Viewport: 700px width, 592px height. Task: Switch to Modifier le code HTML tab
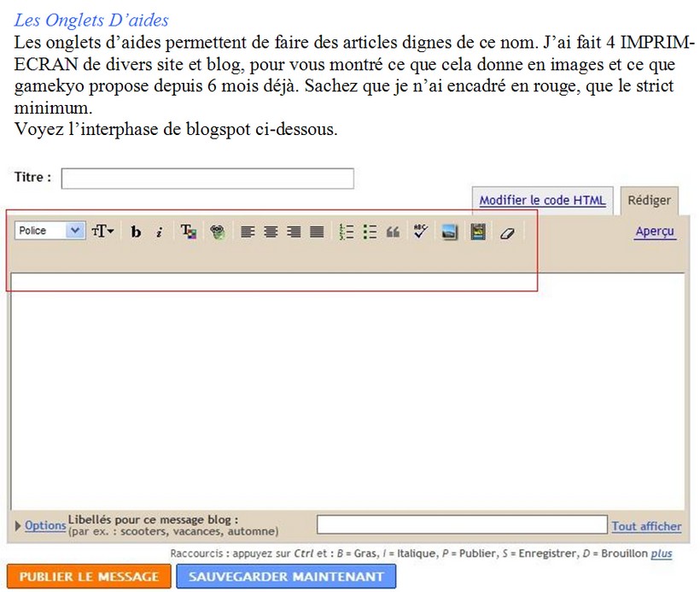click(542, 200)
